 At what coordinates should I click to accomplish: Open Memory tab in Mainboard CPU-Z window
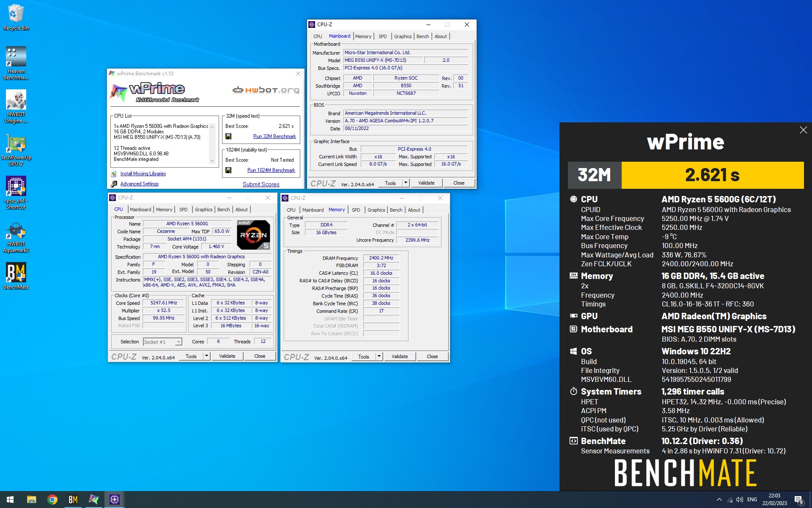(363, 36)
